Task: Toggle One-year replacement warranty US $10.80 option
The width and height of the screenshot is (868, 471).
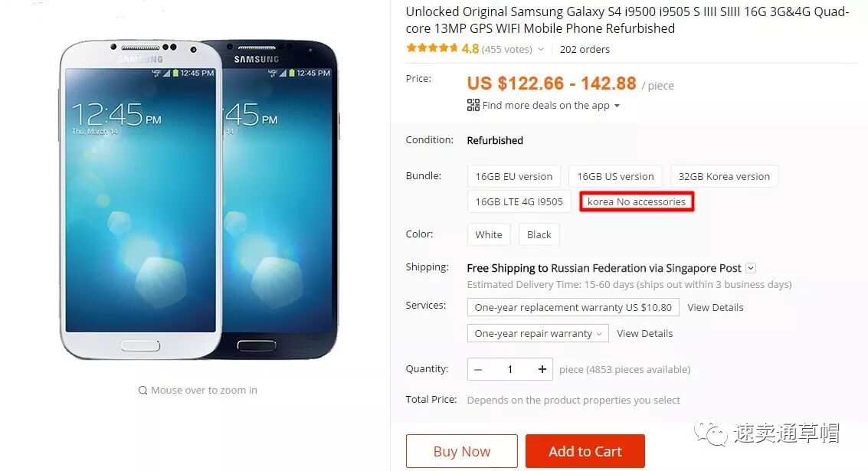Action: pos(573,307)
